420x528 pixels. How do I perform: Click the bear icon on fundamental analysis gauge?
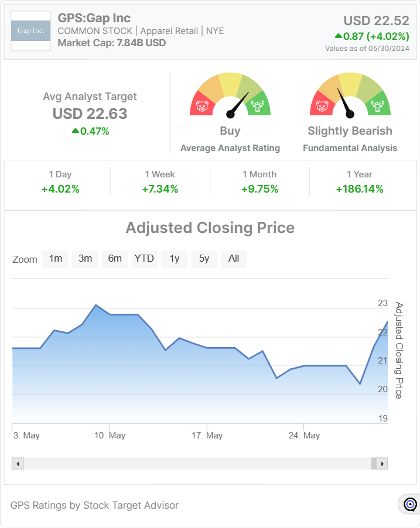322,107
